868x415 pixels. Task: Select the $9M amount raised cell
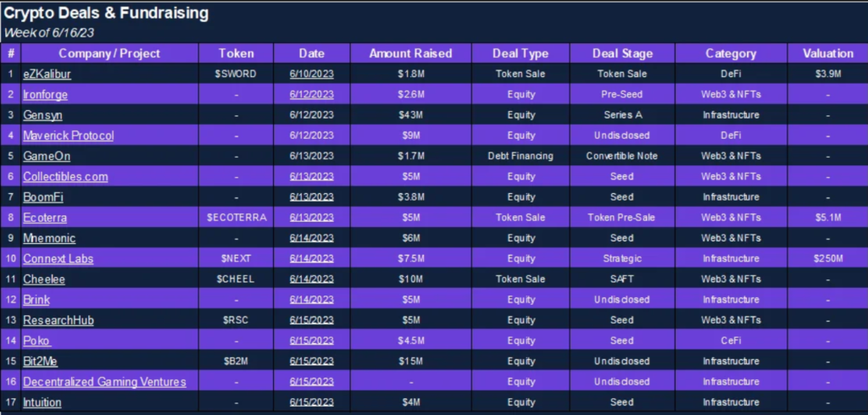411,136
